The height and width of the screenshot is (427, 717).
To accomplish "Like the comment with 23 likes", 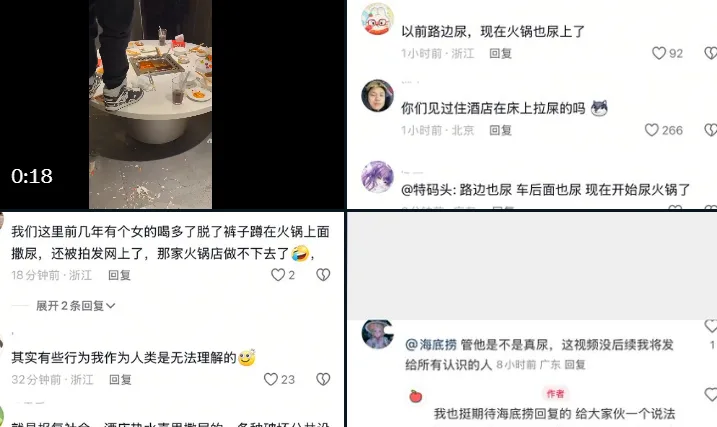I will tap(271, 379).
